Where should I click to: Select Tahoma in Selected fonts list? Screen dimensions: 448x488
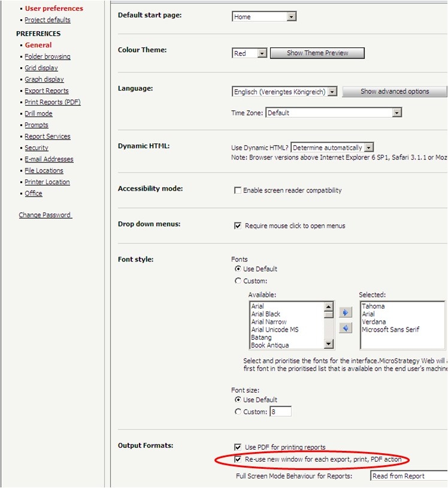tap(373, 306)
